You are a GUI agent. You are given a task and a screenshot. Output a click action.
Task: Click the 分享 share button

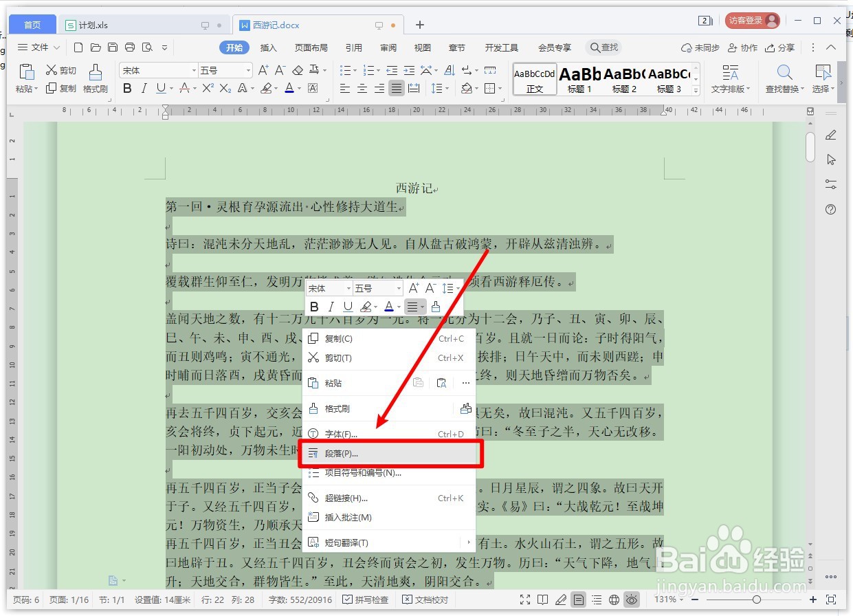tap(780, 47)
